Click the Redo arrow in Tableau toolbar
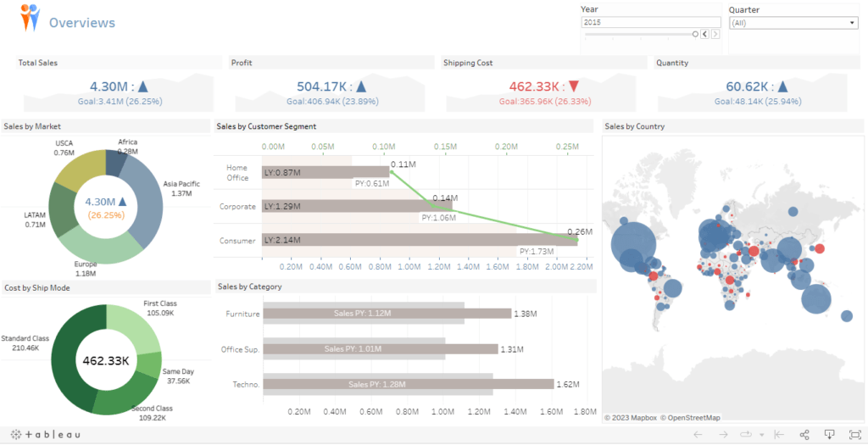The width and height of the screenshot is (868, 445). point(722,435)
